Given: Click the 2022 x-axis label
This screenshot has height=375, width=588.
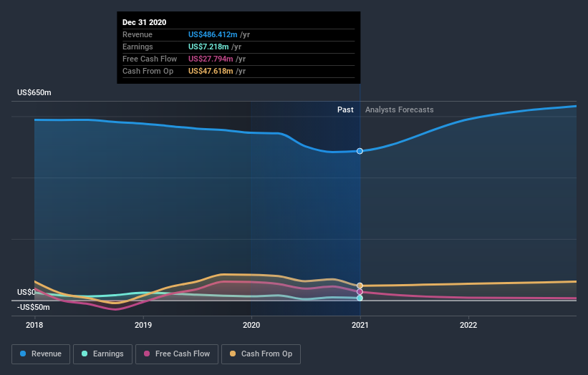Looking at the screenshot, I should coord(468,325).
